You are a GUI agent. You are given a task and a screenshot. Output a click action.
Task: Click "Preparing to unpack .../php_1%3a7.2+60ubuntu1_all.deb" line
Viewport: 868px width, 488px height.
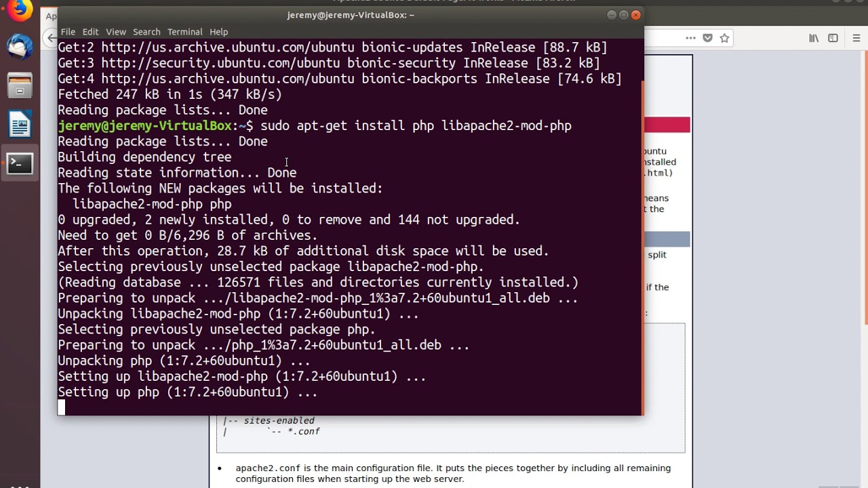pyautogui.click(x=264, y=345)
